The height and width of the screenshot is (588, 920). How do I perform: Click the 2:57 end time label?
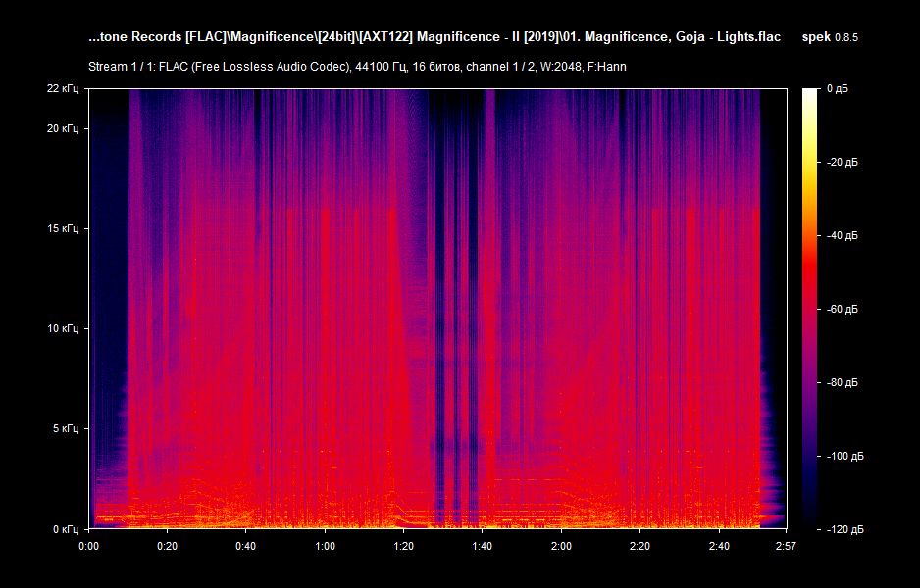[786, 547]
